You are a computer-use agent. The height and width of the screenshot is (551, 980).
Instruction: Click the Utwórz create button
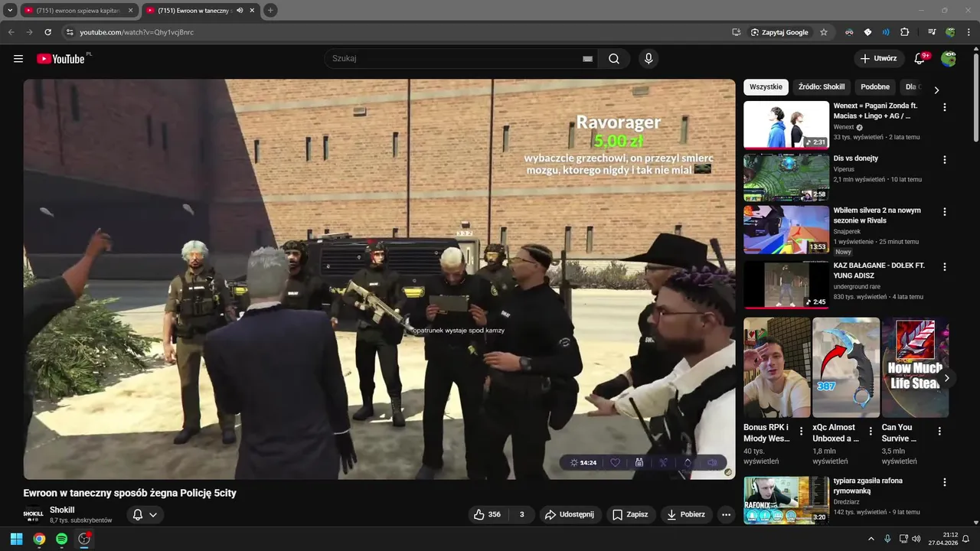coord(879,59)
